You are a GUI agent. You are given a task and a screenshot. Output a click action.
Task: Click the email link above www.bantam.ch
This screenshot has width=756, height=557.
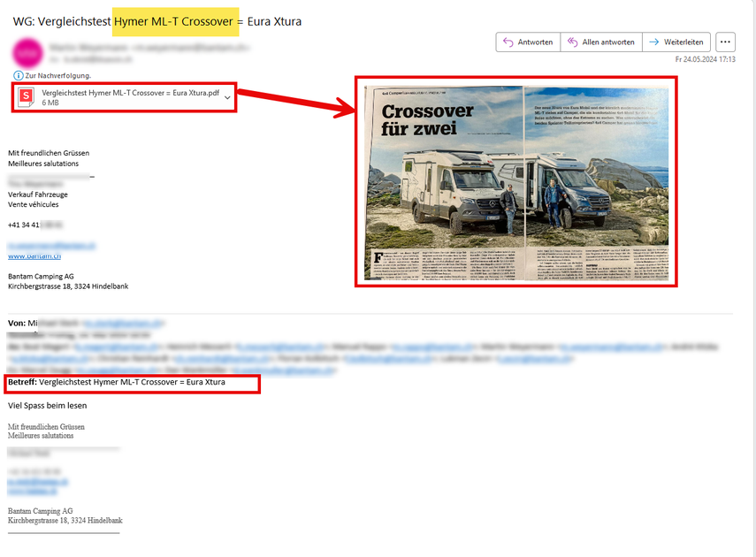(51, 246)
